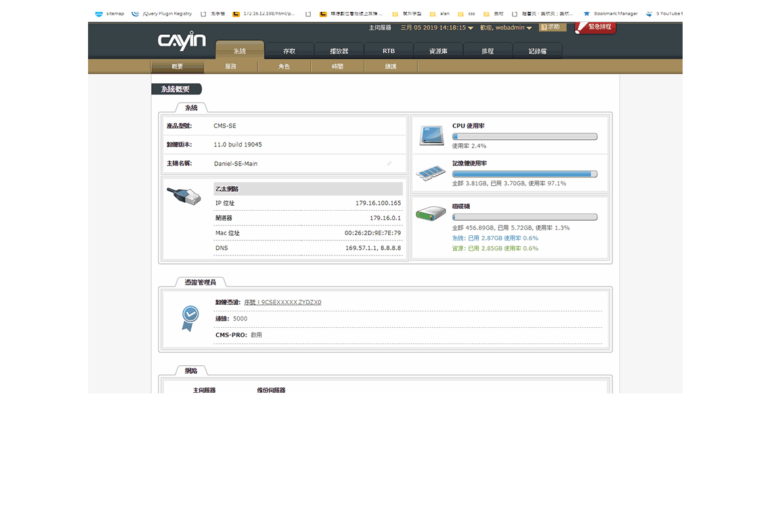
Task: Click the green hard disk drive icon
Action: tap(431, 214)
